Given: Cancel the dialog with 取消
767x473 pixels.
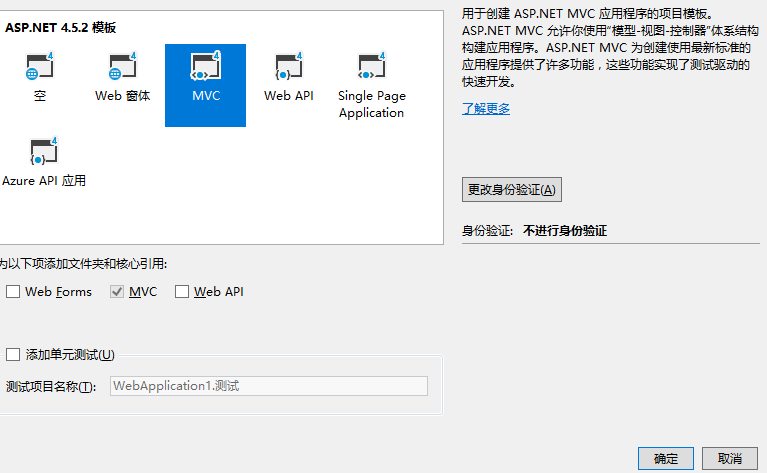Looking at the screenshot, I should pos(730,458).
